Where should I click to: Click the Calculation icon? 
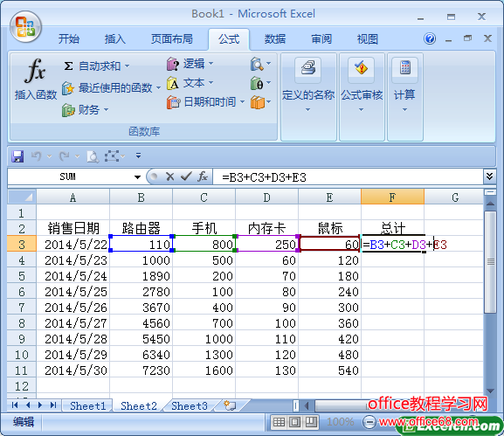(405, 68)
